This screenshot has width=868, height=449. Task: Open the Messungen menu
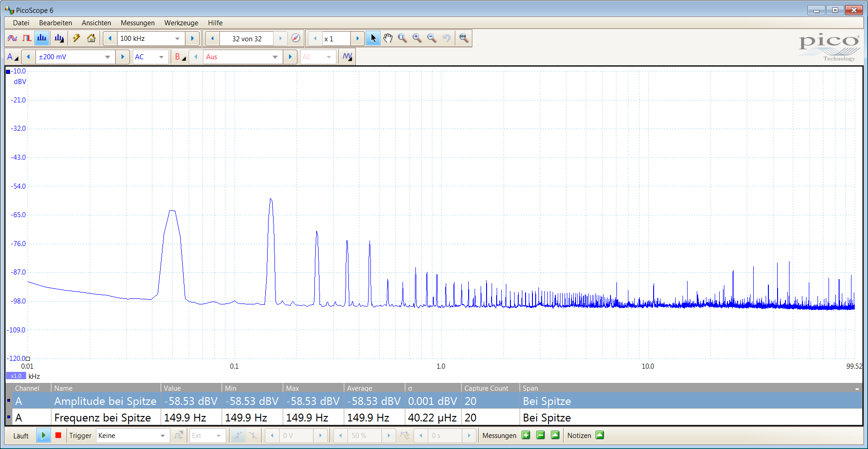(x=138, y=23)
